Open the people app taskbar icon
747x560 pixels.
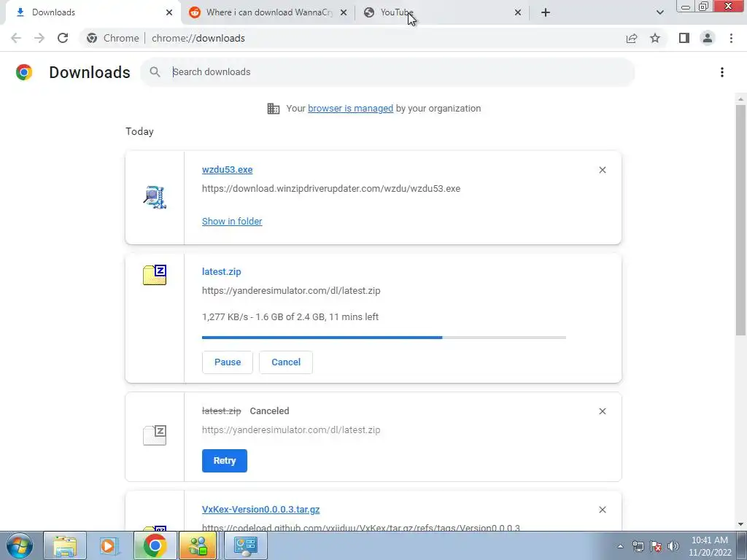198,545
